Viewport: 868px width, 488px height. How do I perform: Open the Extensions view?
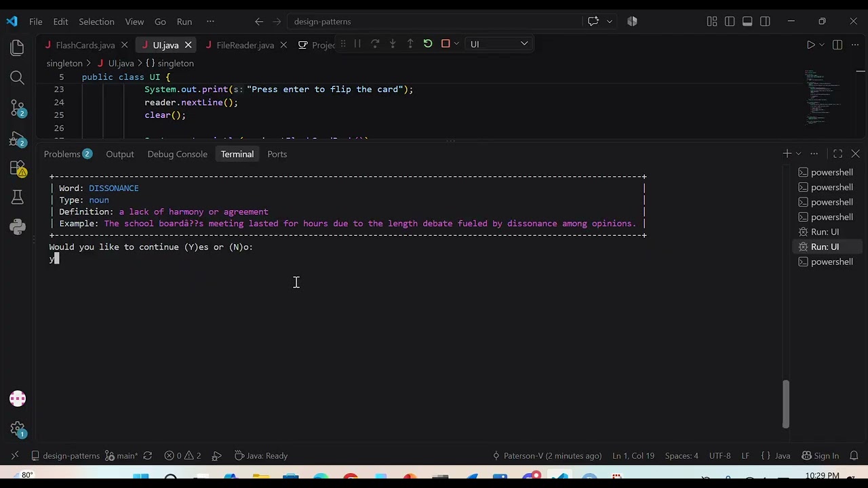18,169
